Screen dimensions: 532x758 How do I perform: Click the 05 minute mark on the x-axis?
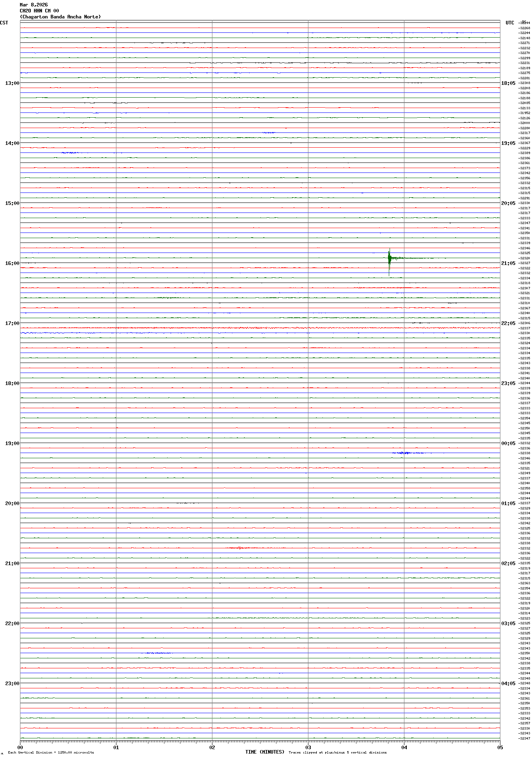click(x=500, y=747)
